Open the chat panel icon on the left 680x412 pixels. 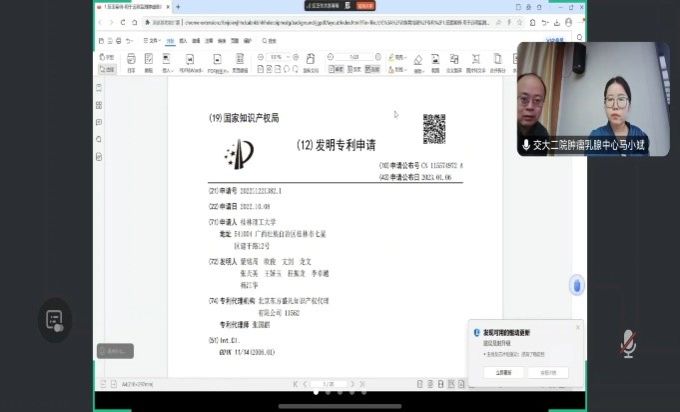(53, 321)
